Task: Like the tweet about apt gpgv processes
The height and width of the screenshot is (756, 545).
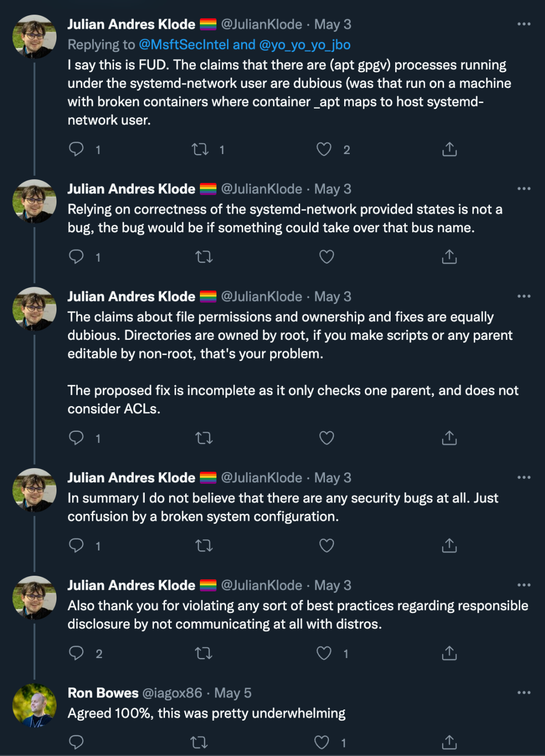Action: pos(324,149)
